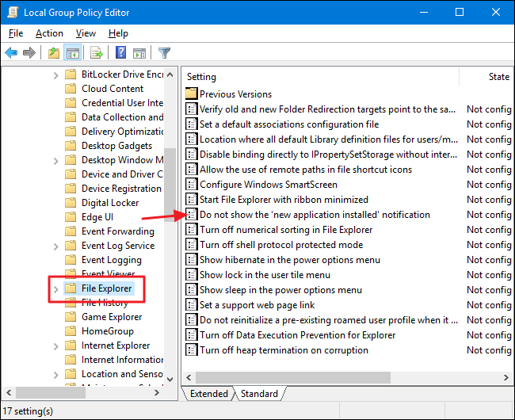Expand the File Explorer tree node

[55, 289]
